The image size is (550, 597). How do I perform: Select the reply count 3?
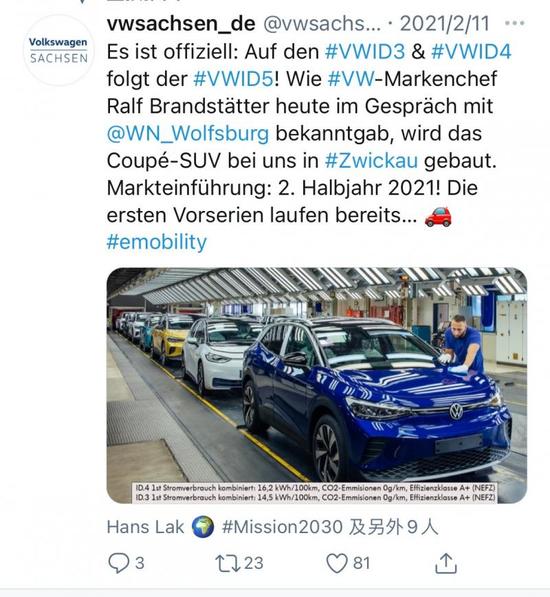tap(140, 563)
